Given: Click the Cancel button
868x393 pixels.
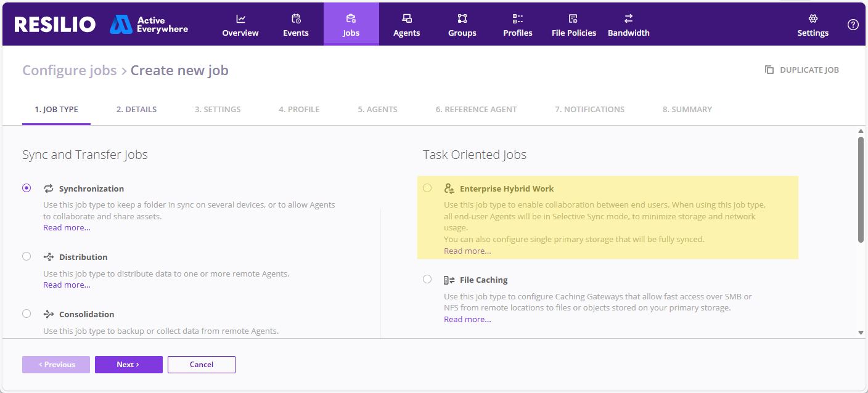Looking at the screenshot, I should 202,365.
